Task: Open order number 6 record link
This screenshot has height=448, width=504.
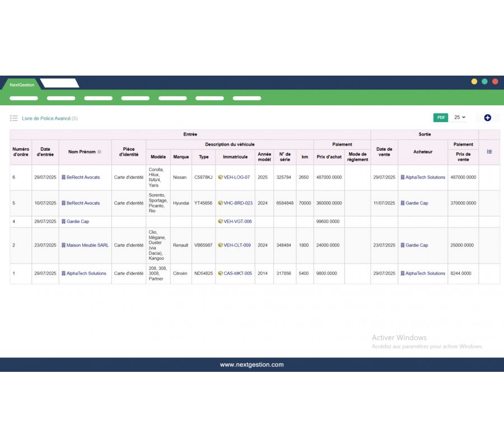Action: point(14,178)
